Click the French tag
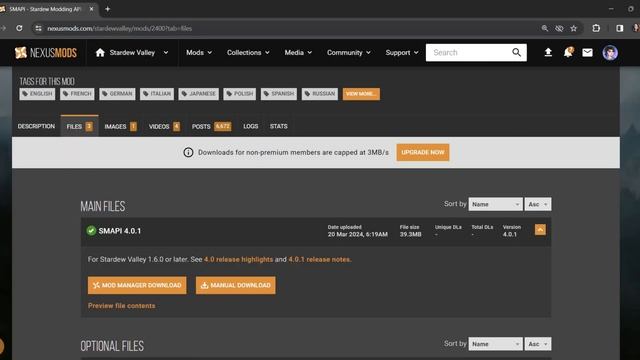The image size is (640, 360). 77,94
